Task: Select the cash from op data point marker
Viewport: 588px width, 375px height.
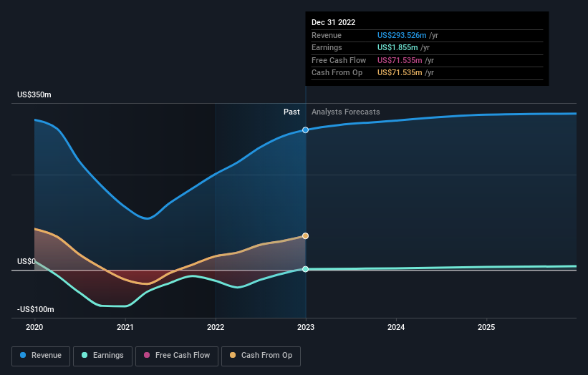Action: tap(306, 235)
